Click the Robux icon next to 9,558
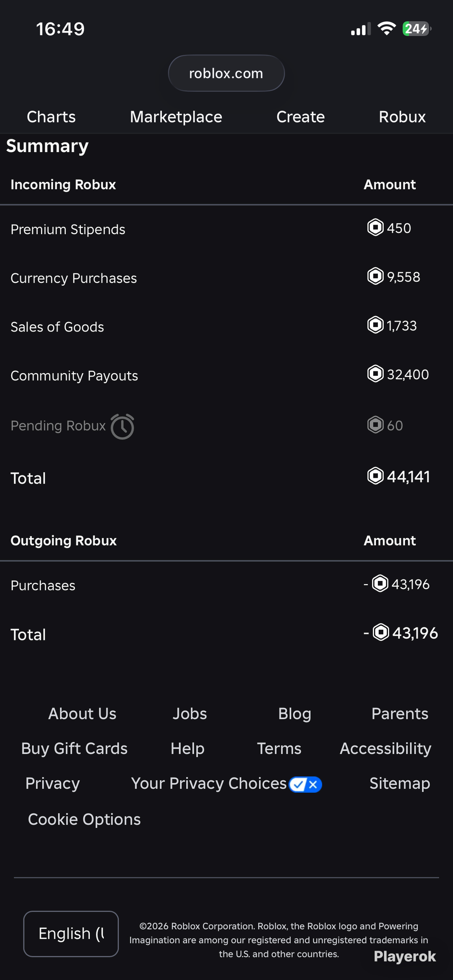Viewport: 453px width, 980px height. [x=375, y=276]
